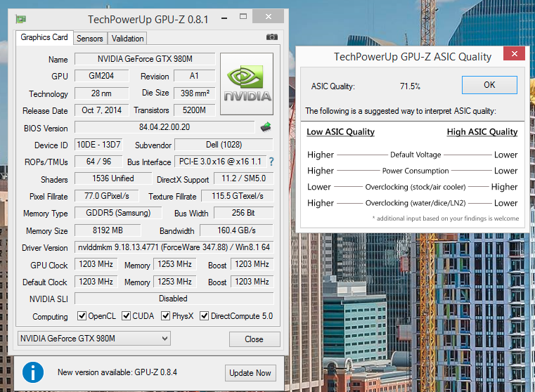Click the Release Date field Oct 7, 2014
The height and width of the screenshot is (392, 535).
pyautogui.click(x=102, y=110)
